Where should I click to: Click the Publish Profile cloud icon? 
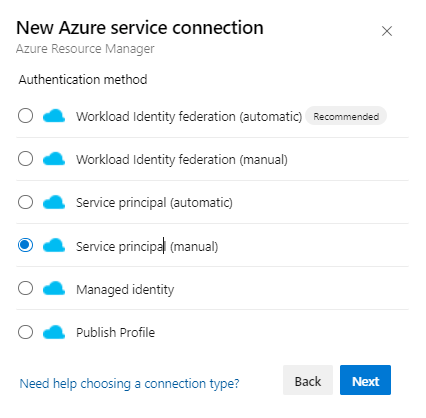pyautogui.click(x=54, y=332)
